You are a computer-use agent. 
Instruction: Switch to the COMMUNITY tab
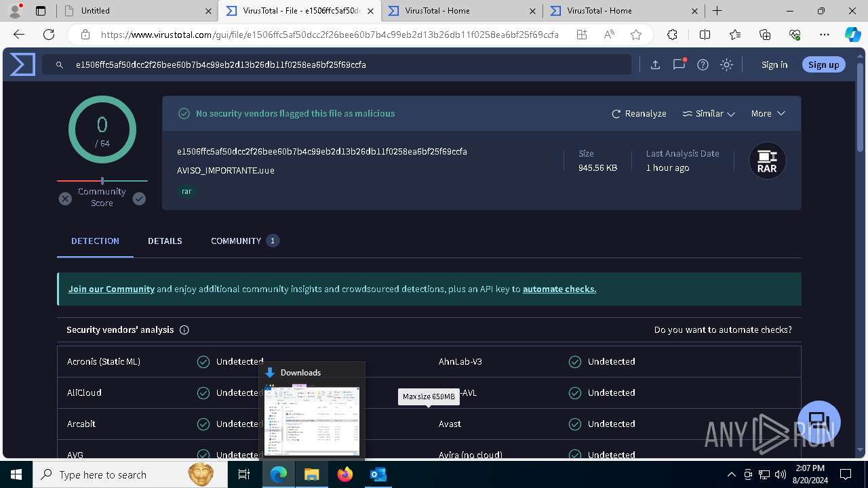click(x=245, y=241)
